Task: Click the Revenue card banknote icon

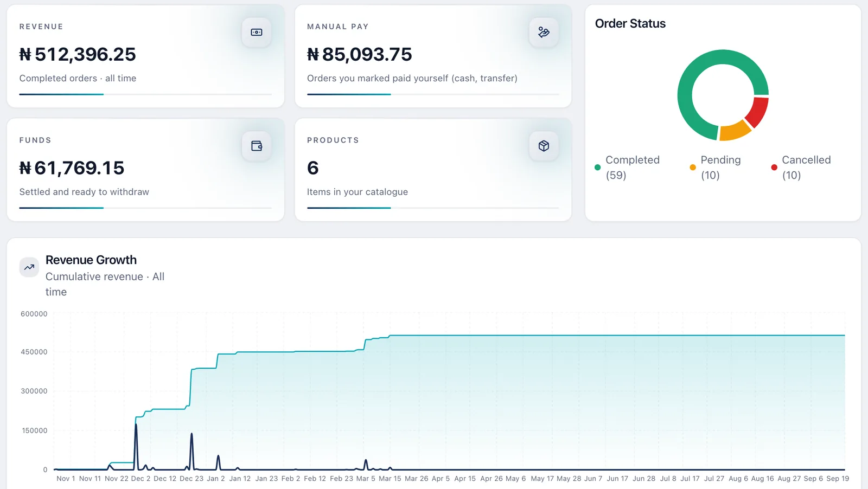Action: point(257,33)
